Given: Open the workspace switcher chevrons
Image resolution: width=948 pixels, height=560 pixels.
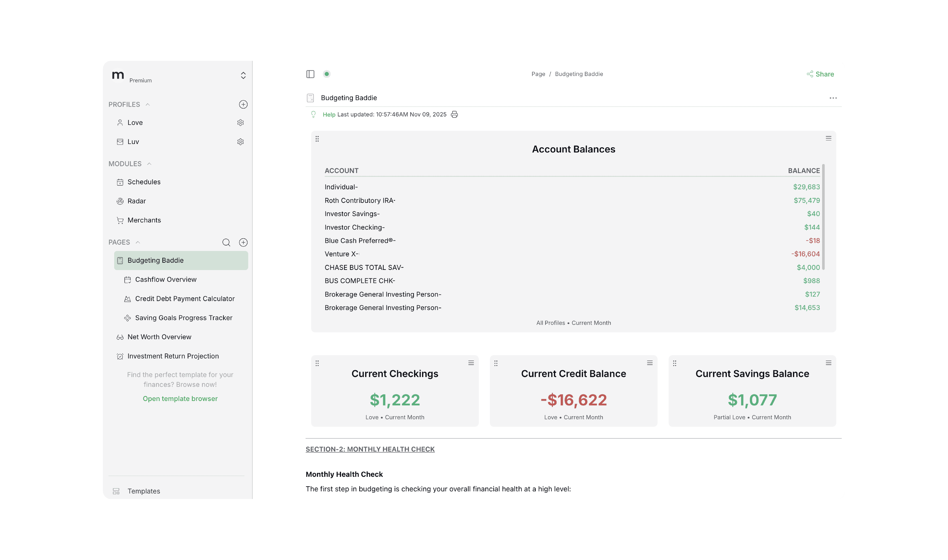Looking at the screenshot, I should click(x=243, y=76).
